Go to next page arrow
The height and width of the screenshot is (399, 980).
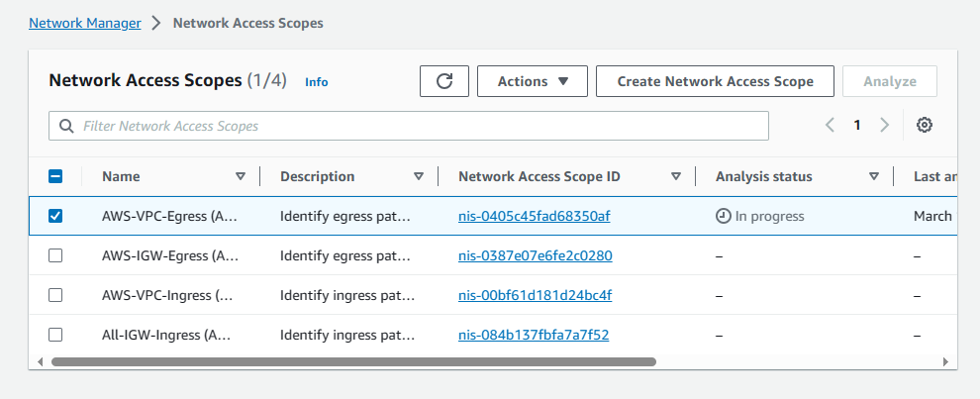pos(885,126)
